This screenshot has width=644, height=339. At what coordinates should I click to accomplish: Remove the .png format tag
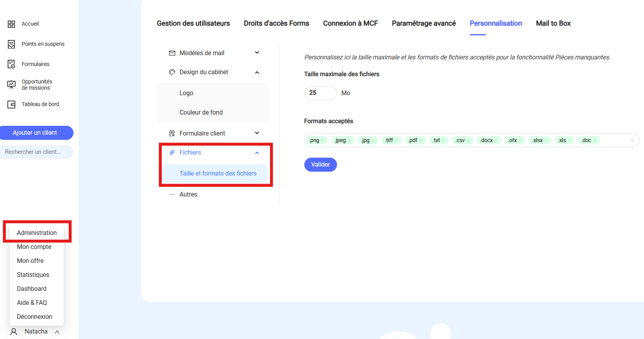click(x=323, y=141)
